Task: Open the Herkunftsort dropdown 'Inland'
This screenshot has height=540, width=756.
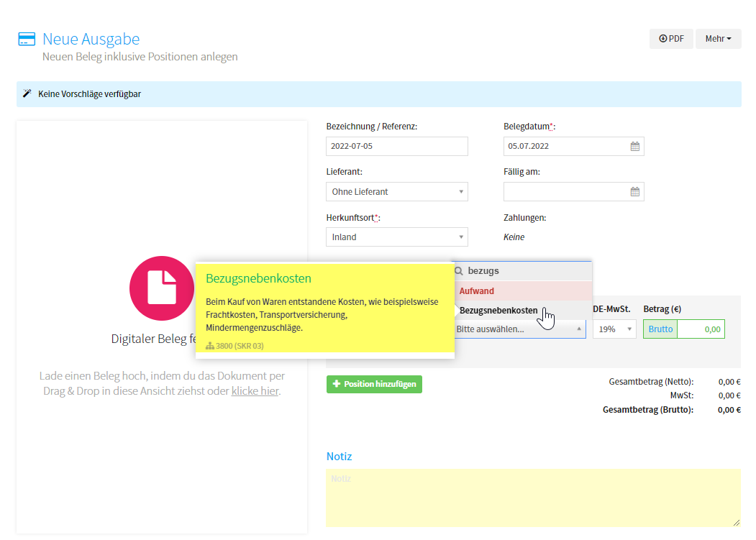Action: 397,237
